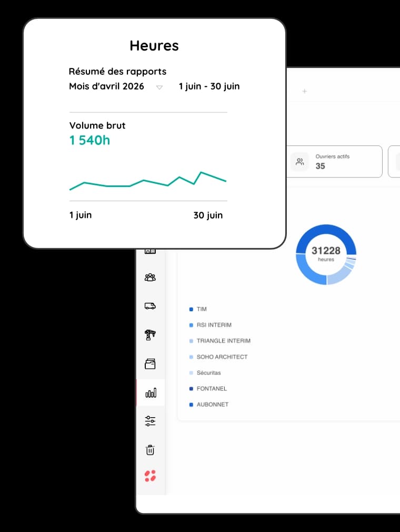Open the trash bin sidebar icon
Image resolution: width=400 pixels, height=532 pixels.
pos(150,450)
